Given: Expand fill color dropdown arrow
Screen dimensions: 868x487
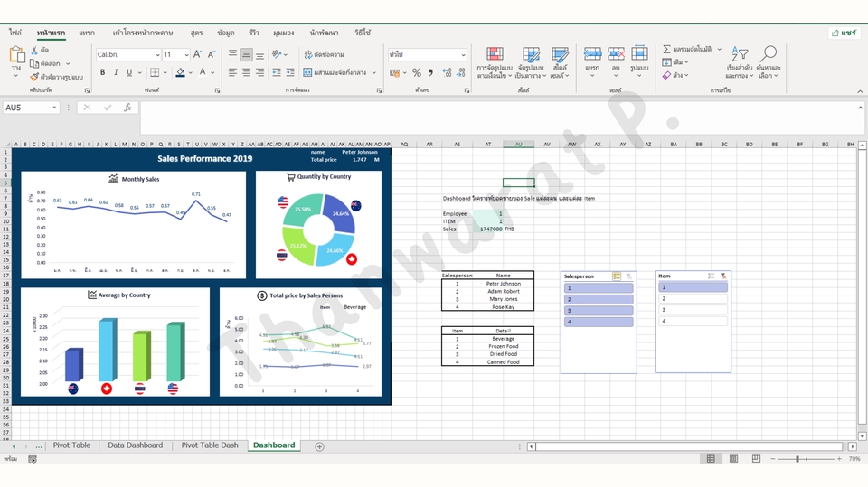Looking at the screenshot, I should (x=191, y=72).
